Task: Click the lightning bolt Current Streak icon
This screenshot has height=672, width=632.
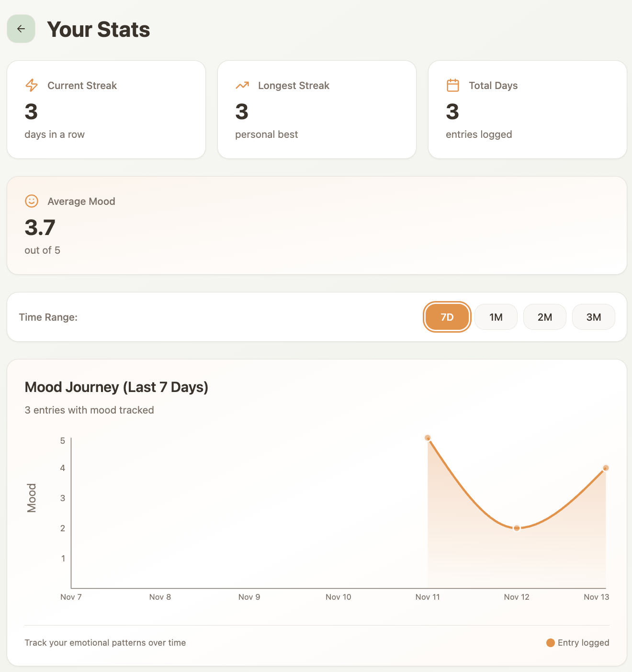Action: [x=32, y=85]
